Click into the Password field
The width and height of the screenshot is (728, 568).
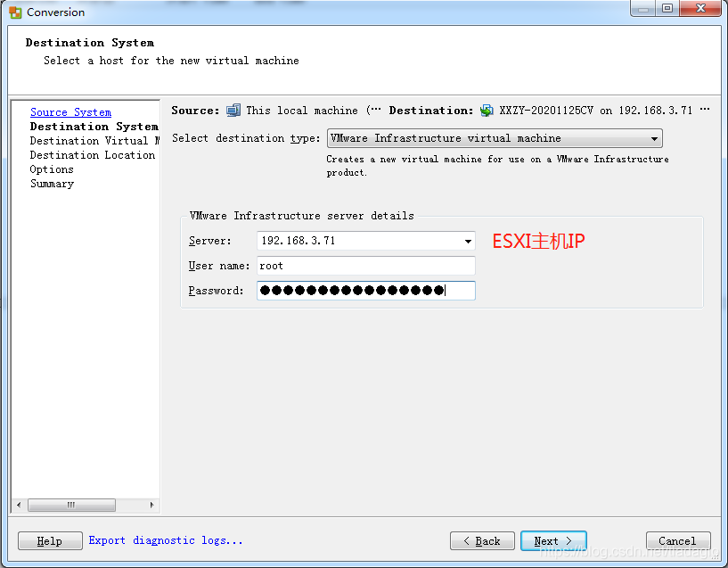pos(366,291)
